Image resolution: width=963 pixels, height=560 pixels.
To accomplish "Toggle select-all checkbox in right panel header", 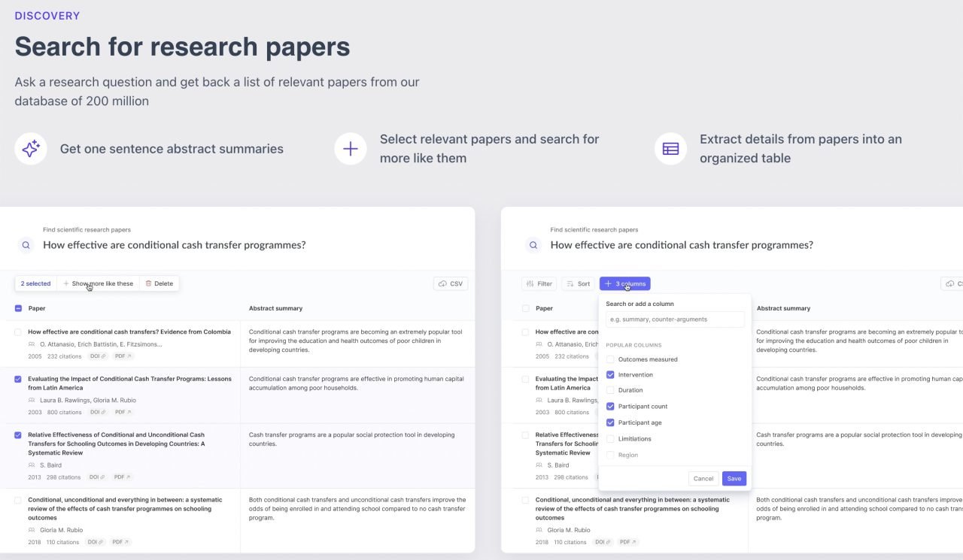I will (525, 308).
